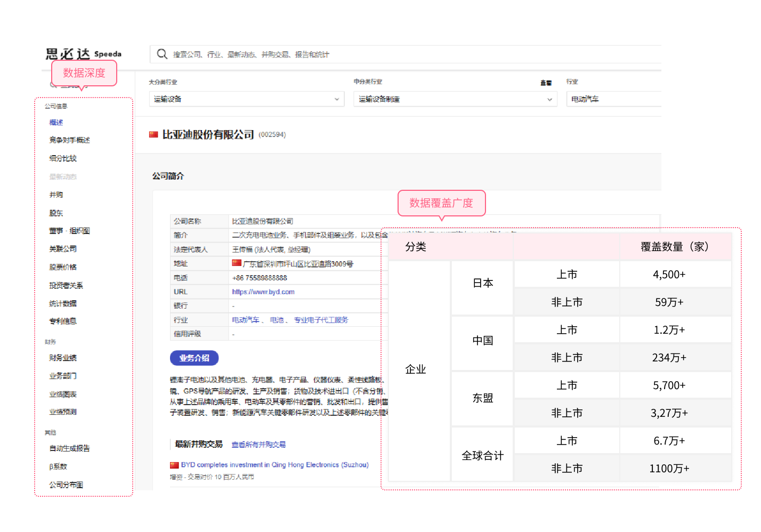This screenshot has height=532, width=761.
Task: Open the 电动汽车 industry dropdown
Action: (x=614, y=99)
